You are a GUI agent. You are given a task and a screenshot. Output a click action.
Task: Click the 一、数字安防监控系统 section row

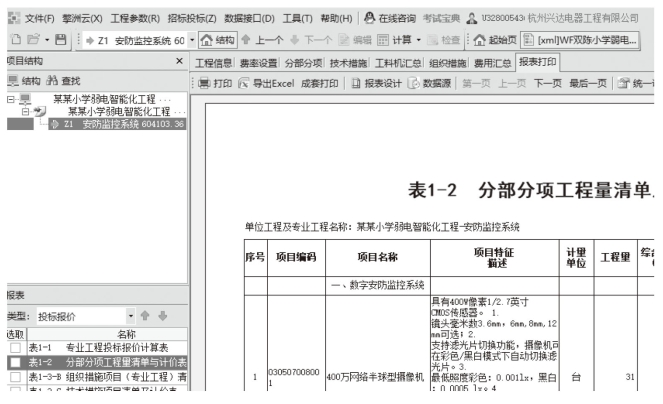pyautogui.click(x=378, y=286)
